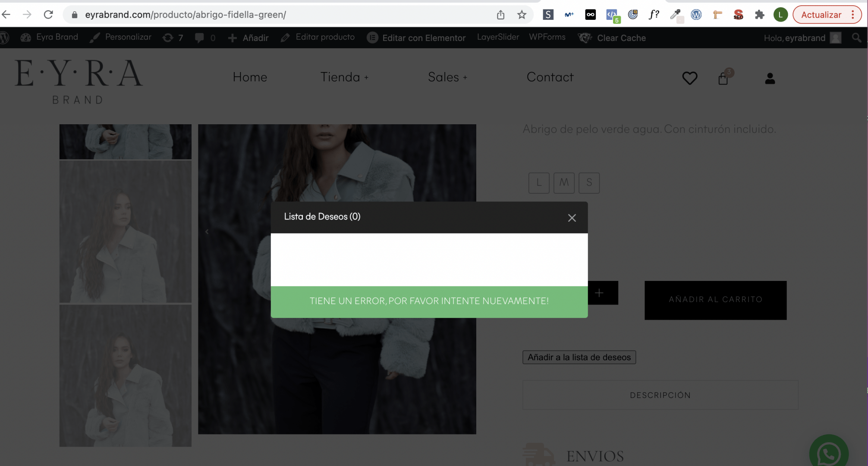This screenshot has height=466, width=868.
Task: Click the EYRA BRAND logo
Action: [79, 81]
